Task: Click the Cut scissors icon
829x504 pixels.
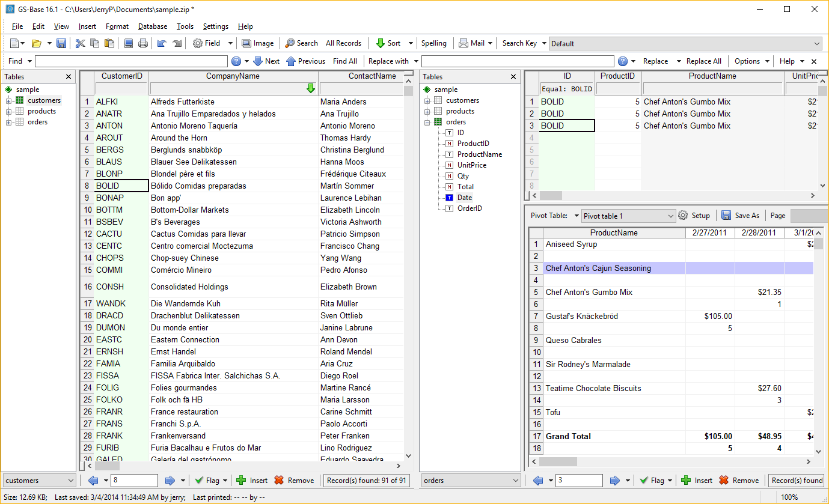Action: click(80, 43)
